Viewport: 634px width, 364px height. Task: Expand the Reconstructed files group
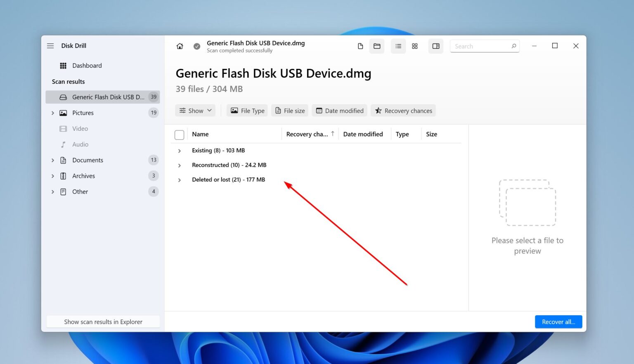[x=179, y=165]
